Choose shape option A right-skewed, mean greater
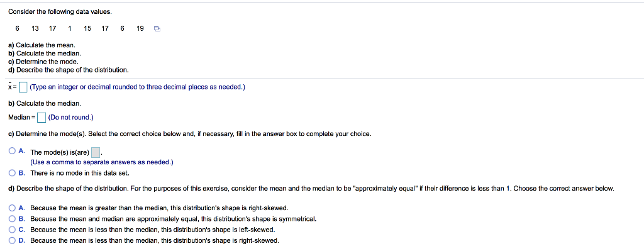 pyautogui.click(x=13, y=208)
